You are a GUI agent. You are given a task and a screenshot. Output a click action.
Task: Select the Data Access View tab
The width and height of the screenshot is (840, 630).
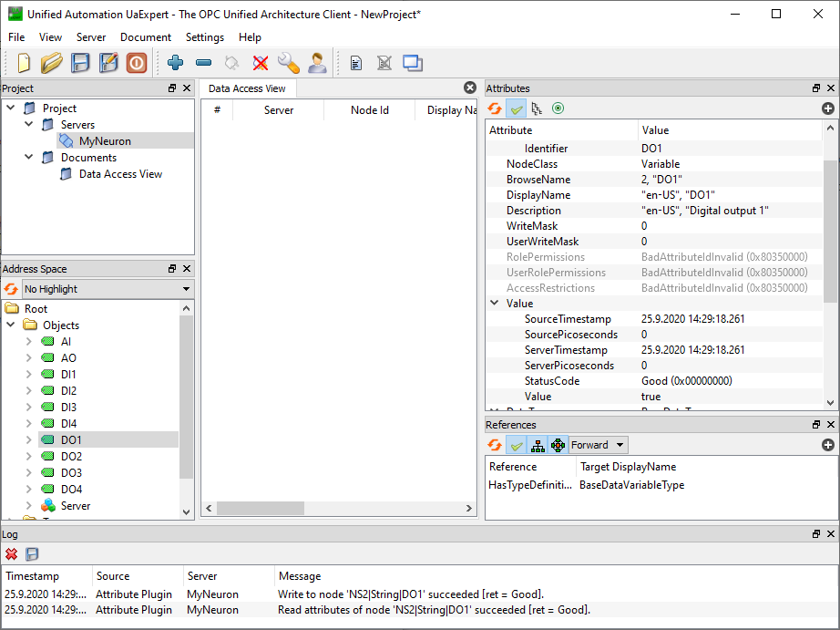(x=247, y=88)
